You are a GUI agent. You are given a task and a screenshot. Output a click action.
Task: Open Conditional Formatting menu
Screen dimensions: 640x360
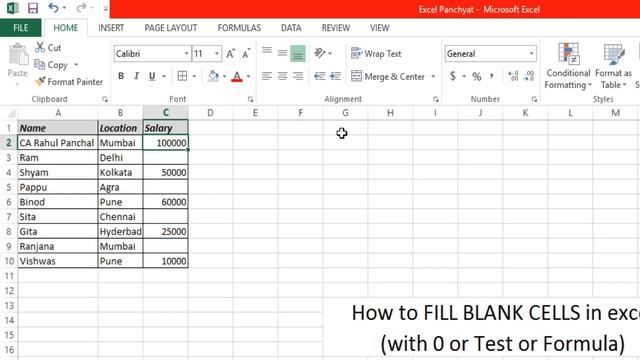click(x=568, y=67)
